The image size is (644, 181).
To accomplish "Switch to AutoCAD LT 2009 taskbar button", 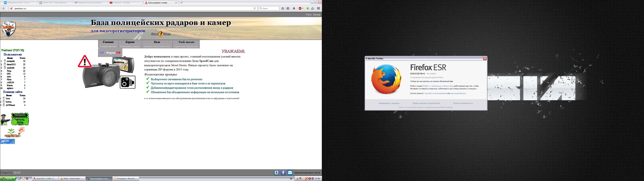I will coord(46,178).
